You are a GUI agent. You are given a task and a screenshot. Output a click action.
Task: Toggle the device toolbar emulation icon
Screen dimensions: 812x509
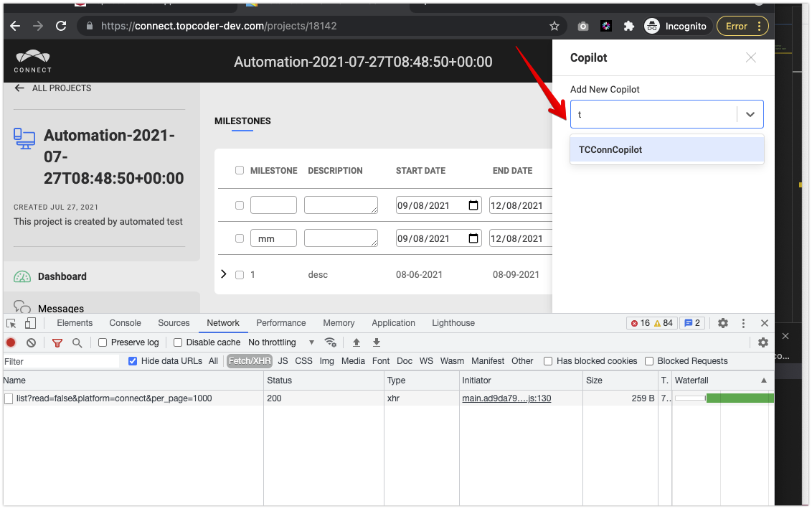(x=29, y=323)
